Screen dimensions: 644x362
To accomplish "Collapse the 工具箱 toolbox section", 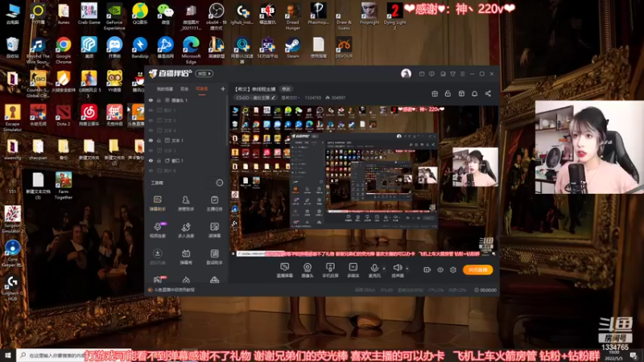I will coord(220,183).
